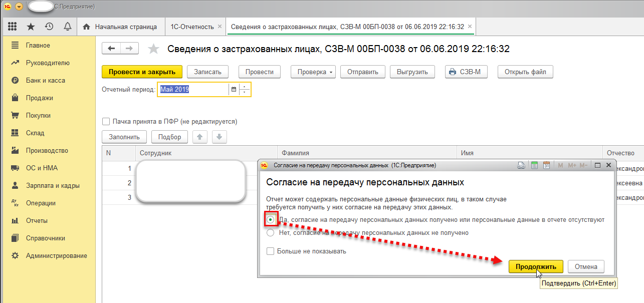644x303 pixels.
Task: Enable 'Больше не показывать' checkbox
Action: coord(271,251)
